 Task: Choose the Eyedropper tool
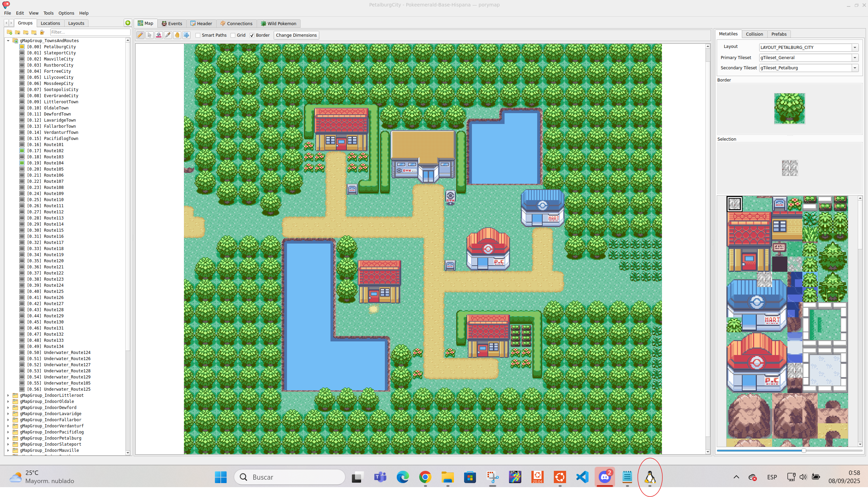click(168, 35)
